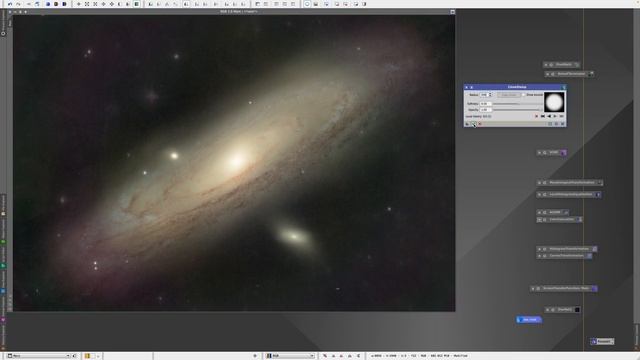Step to previous clone action in CloneStamp

(549, 116)
